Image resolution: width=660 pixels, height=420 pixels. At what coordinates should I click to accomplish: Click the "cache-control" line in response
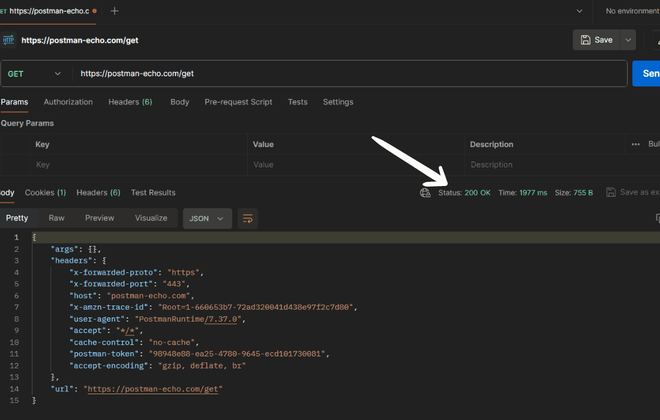click(x=134, y=343)
